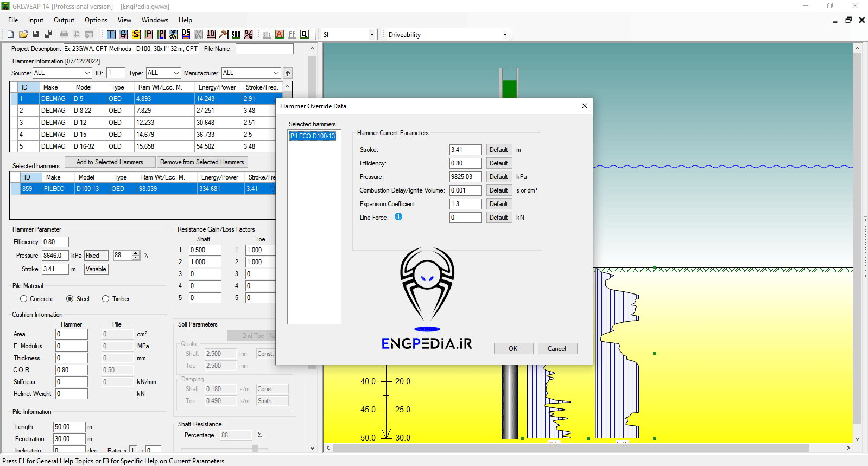868x466 pixels.
Task: Open the Help menu
Action: pos(185,20)
